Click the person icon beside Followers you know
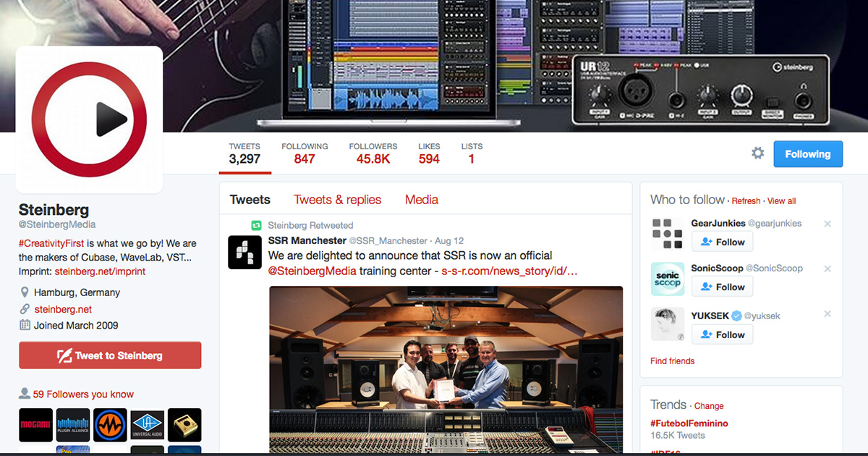 [x=25, y=394]
